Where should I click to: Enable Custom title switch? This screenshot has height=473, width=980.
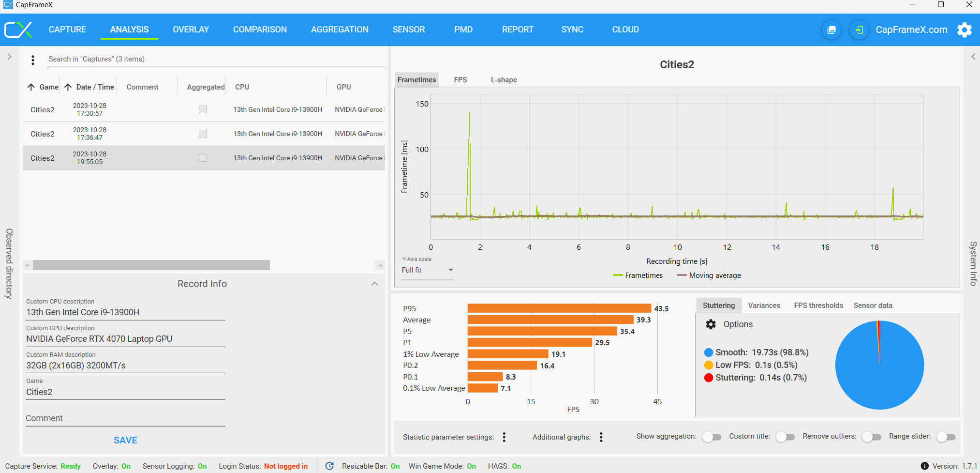click(x=785, y=437)
